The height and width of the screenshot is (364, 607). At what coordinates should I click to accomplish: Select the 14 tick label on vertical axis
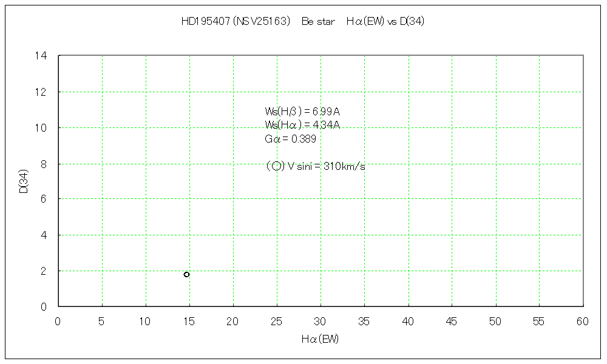pos(41,56)
